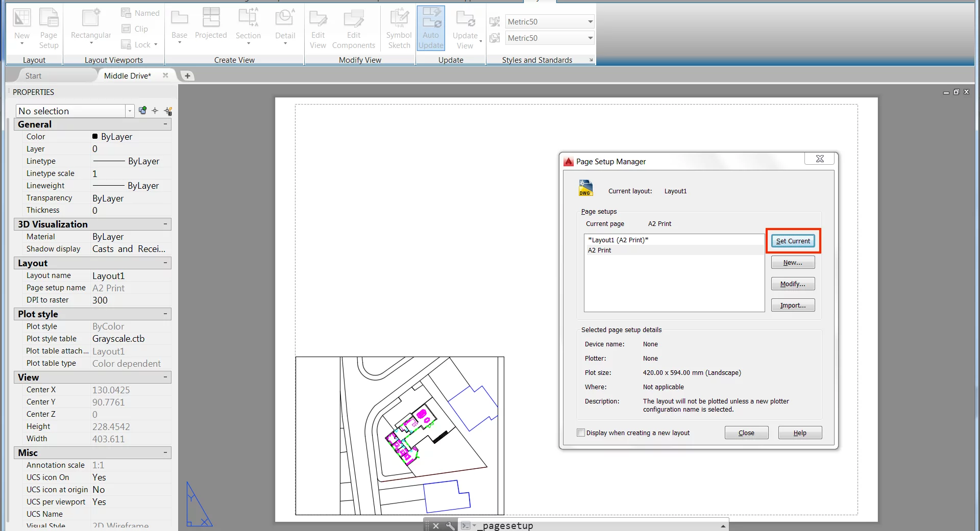This screenshot has width=980, height=531.
Task: Select the Middle Drive drawing tab
Action: 127,75
